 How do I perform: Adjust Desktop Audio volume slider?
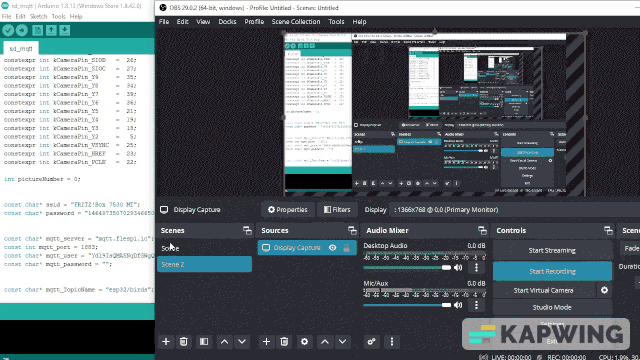pos(407,268)
